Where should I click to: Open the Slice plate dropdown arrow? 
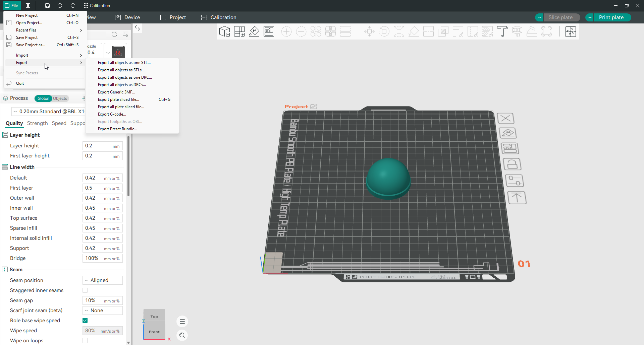(x=539, y=17)
